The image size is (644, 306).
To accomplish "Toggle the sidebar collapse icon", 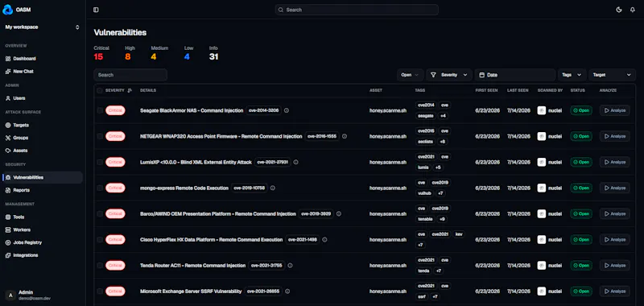I will [96, 10].
